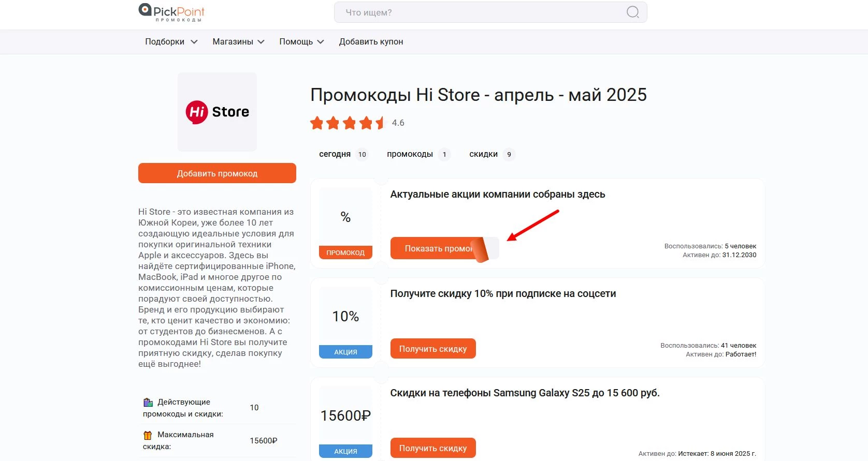Click the gift icon near Максимальная скидка
Screen dimensions: 868x461
coord(148,435)
